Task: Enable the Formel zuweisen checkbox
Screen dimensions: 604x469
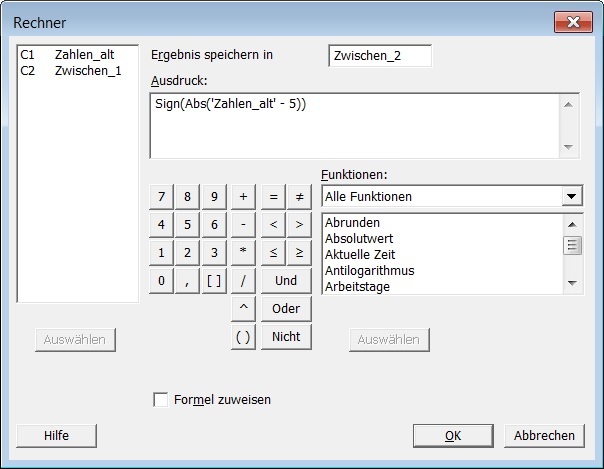Action: [x=161, y=400]
